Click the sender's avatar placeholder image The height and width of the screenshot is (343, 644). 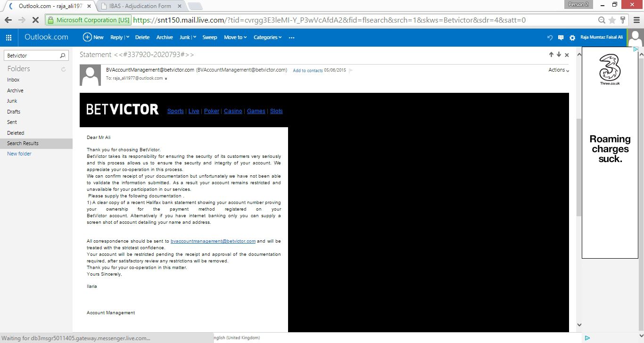click(90, 75)
